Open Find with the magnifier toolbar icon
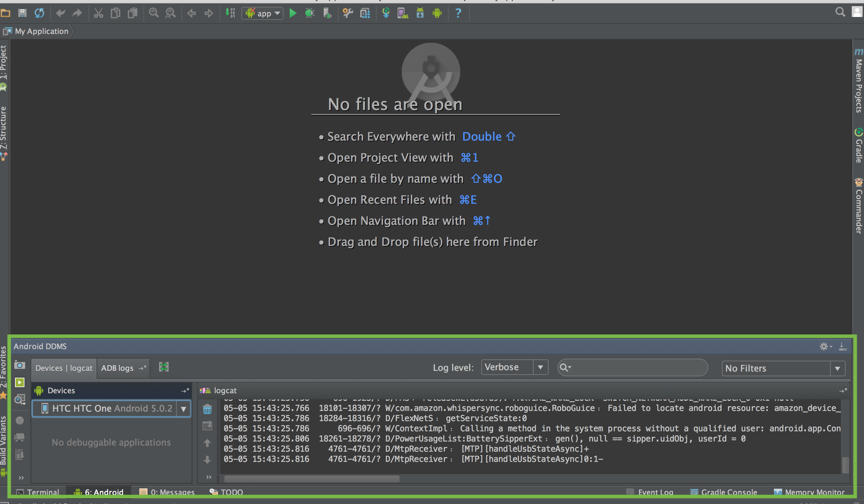Image resolution: width=864 pixels, height=504 pixels. tap(154, 13)
